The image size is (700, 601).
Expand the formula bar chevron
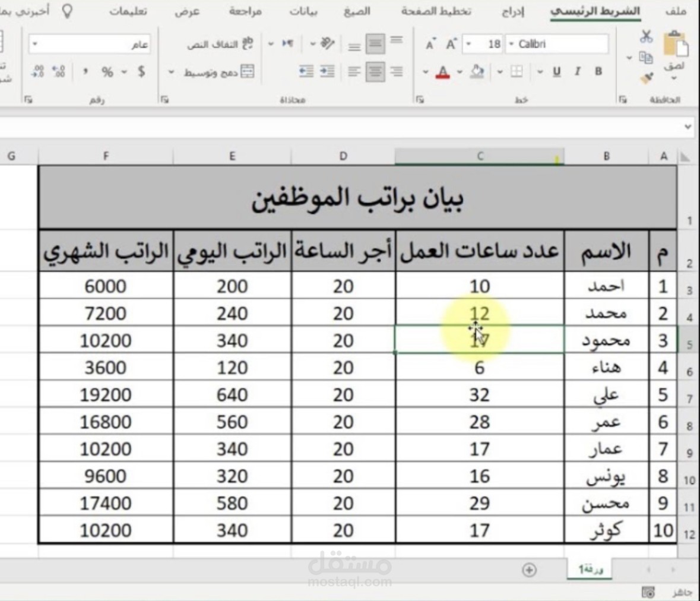click(688, 127)
